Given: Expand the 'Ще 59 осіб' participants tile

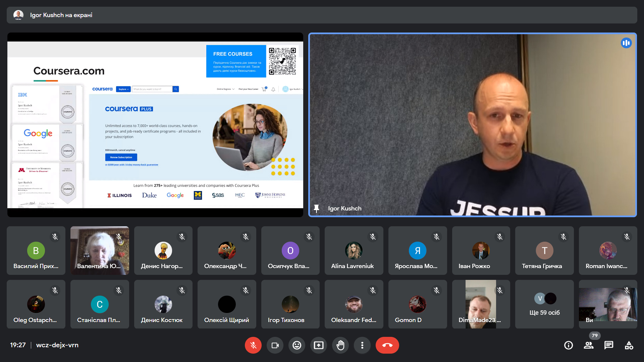Looking at the screenshot, I should (x=544, y=304).
